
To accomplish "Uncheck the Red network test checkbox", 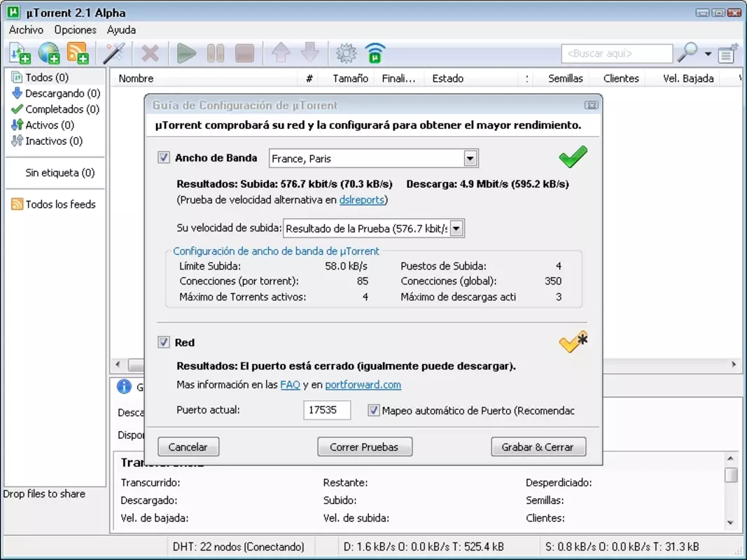I will coord(163,342).
